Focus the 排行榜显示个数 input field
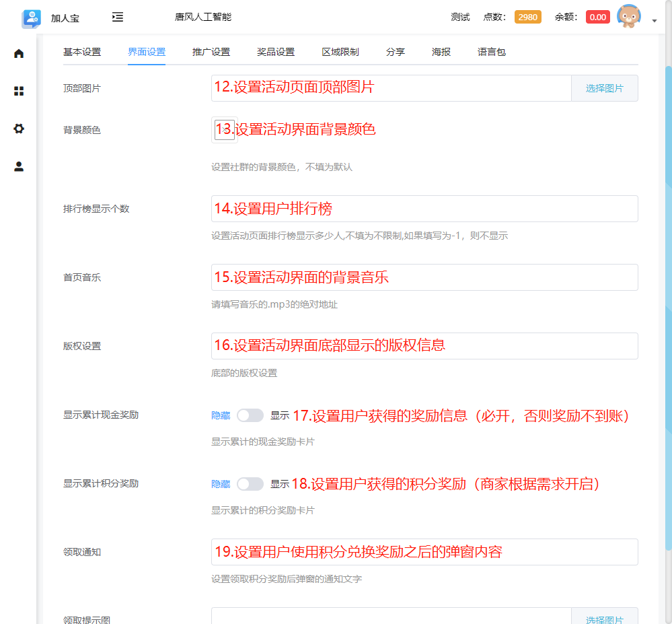The height and width of the screenshot is (624, 672). pos(424,209)
